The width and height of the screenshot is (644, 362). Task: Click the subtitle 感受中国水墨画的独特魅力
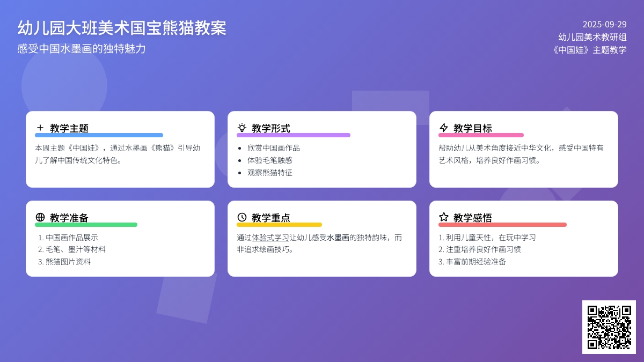(82, 49)
